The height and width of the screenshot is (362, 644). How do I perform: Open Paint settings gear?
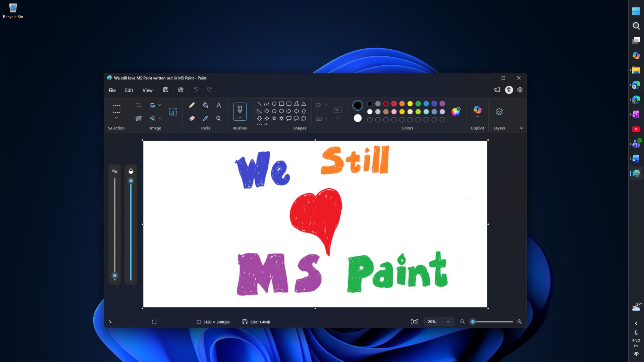tap(520, 90)
